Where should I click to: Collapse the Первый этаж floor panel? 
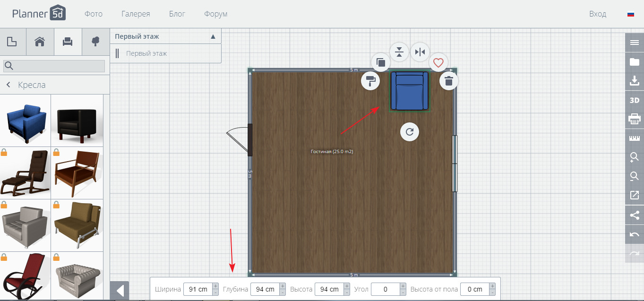click(213, 36)
